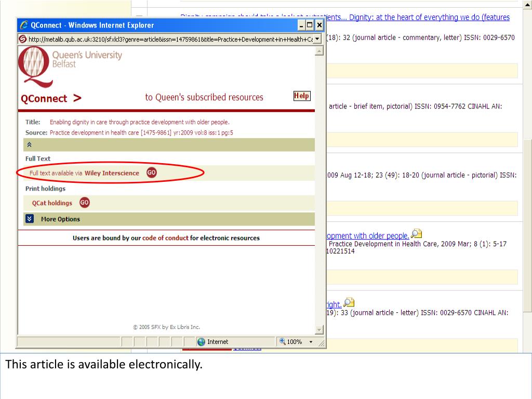This screenshot has height=399, width=532.
Task: Open the zoom level 100% dropdown
Action: 311,342
